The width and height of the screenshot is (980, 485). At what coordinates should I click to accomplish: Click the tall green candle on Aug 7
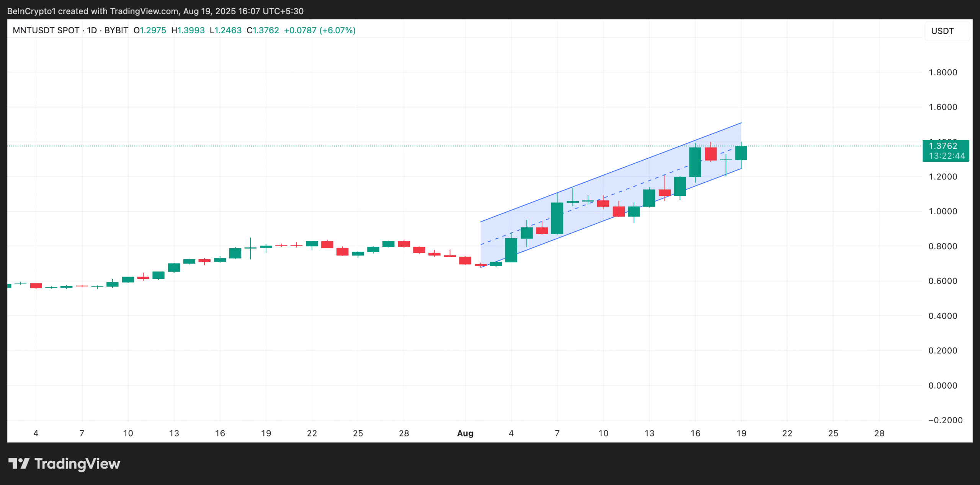(557, 218)
